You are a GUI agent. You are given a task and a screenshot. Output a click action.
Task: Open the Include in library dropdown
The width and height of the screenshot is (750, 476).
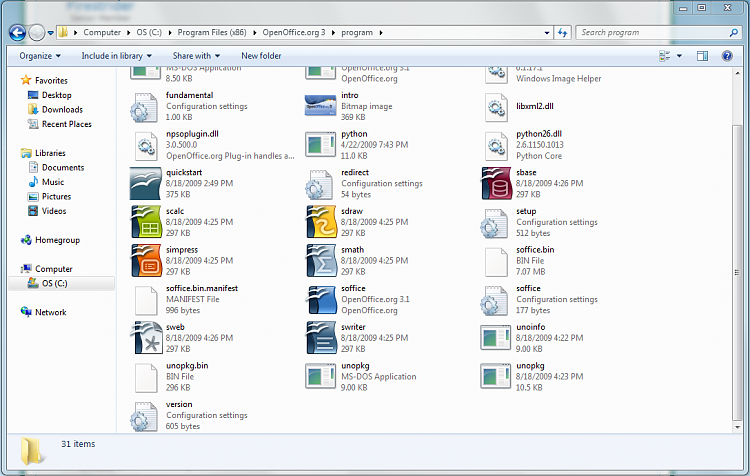pos(116,56)
